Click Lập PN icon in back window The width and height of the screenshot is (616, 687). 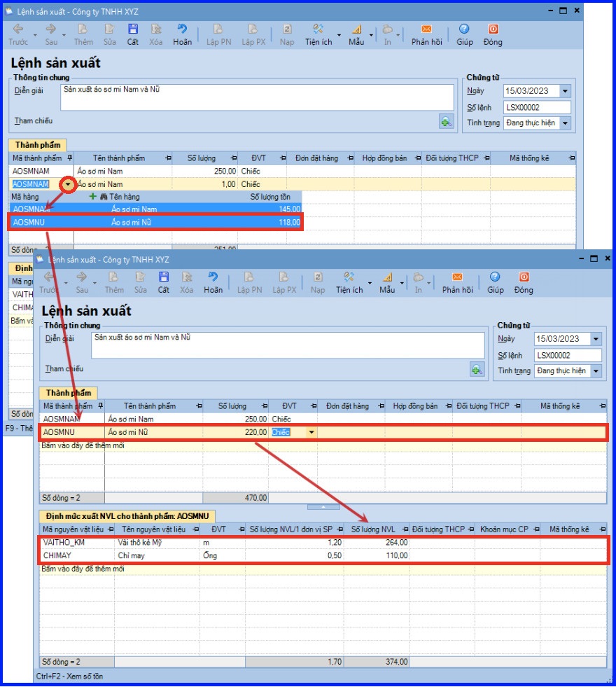point(218,29)
